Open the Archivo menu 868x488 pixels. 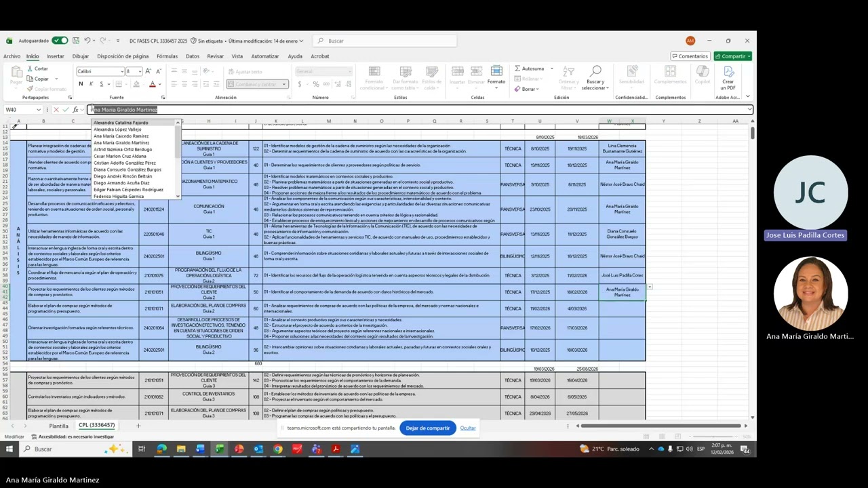tap(12, 56)
